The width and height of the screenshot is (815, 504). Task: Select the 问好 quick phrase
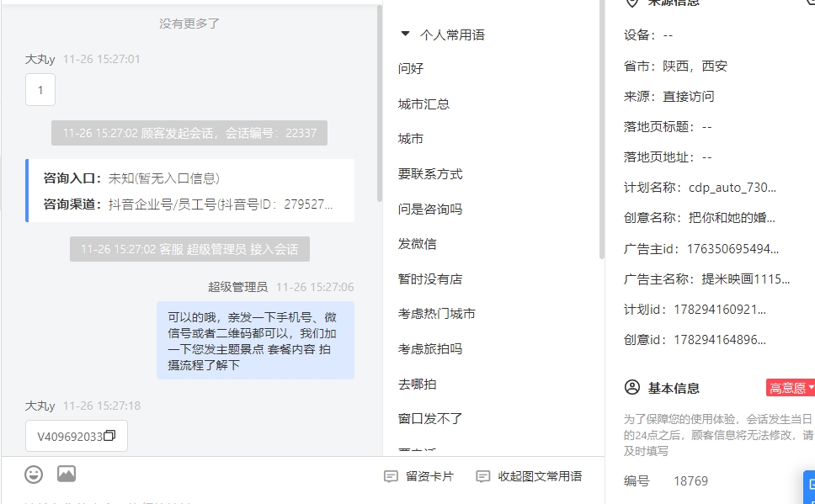[411, 69]
